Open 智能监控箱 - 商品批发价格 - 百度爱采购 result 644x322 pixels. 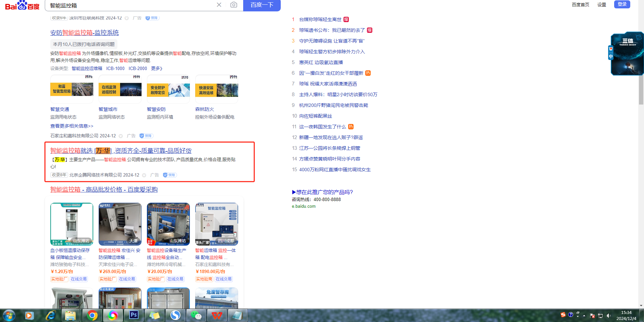pos(104,189)
